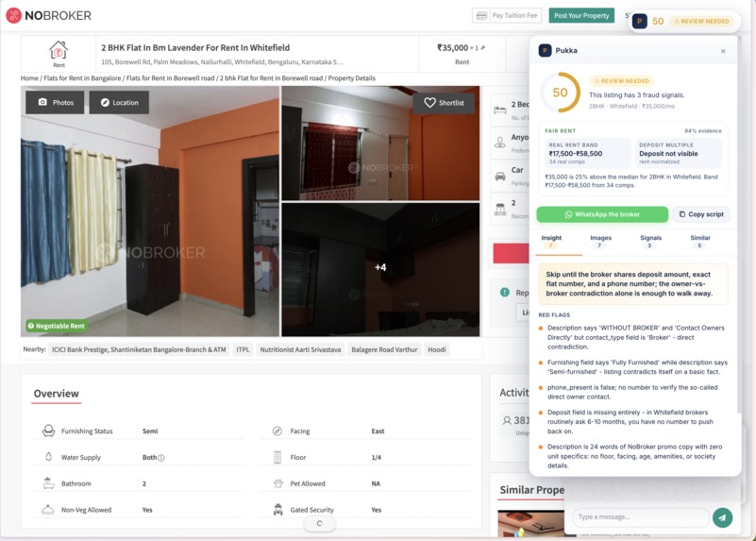This screenshot has height=541, width=756.
Task: Click the Pay Tuition Fee button
Action: (507, 15)
